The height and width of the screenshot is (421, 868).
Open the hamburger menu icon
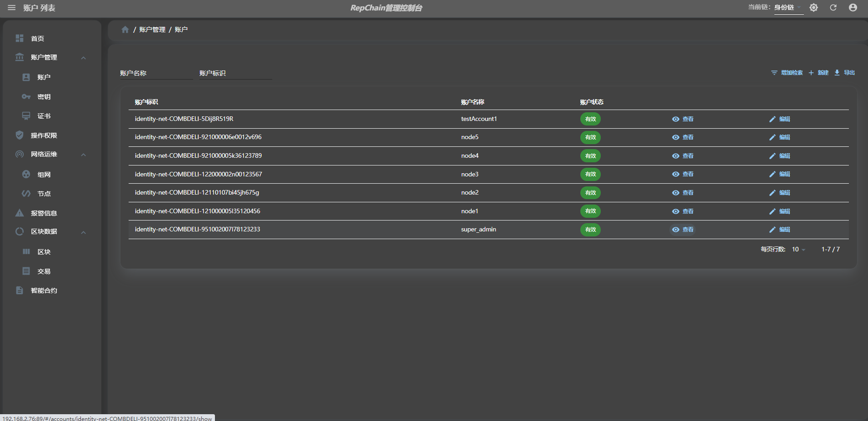coord(12,8)
